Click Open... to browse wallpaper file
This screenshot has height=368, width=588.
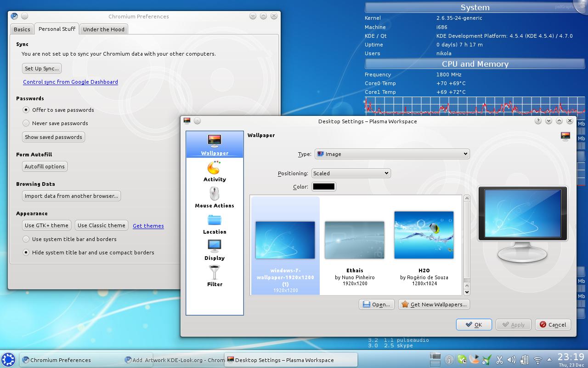click(x=377, y=305)
